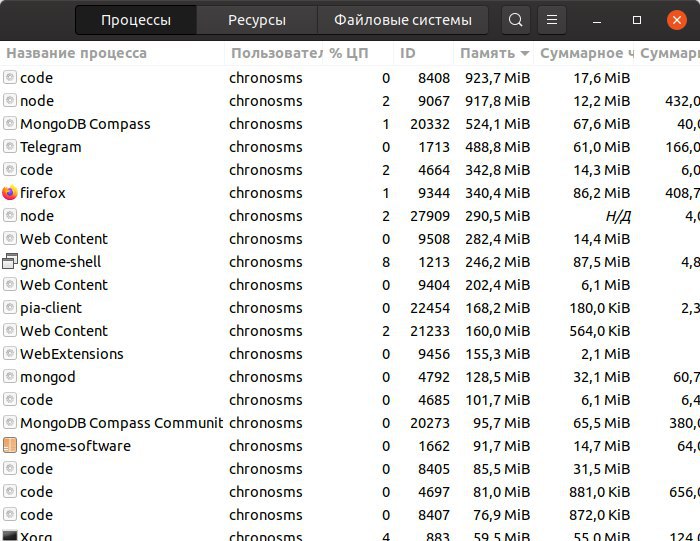Image resolution: width=700 pixels, height=541 pixels.
Task: Click icon of node process 27909
Action: point(10,216)
